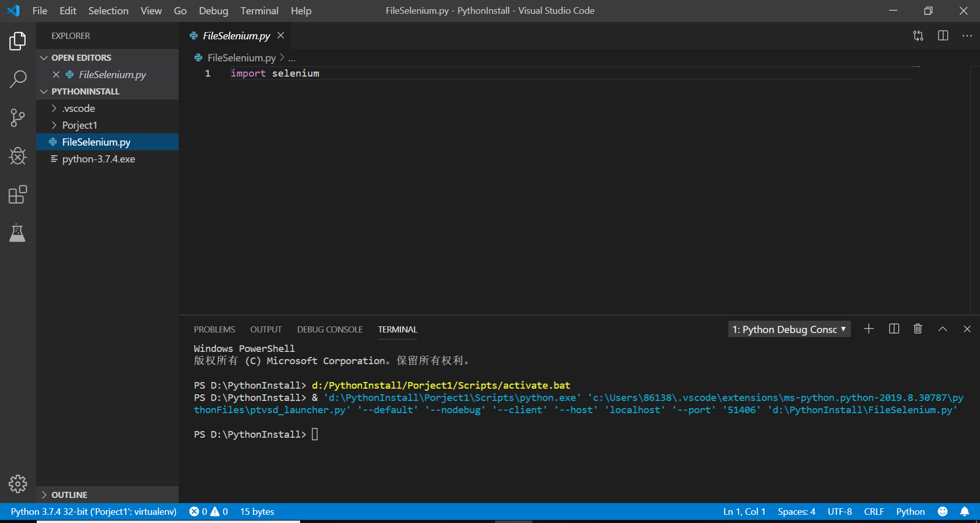Click the Open Changes compare icon

[x=918, y=36]
